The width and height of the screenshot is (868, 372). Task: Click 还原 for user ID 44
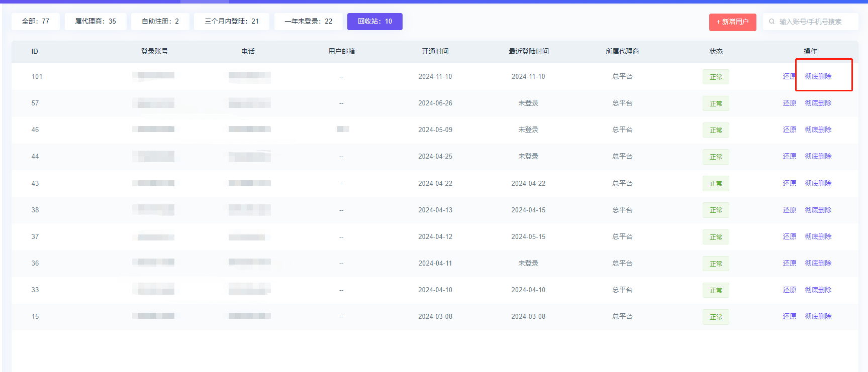[x=789, y=156]
